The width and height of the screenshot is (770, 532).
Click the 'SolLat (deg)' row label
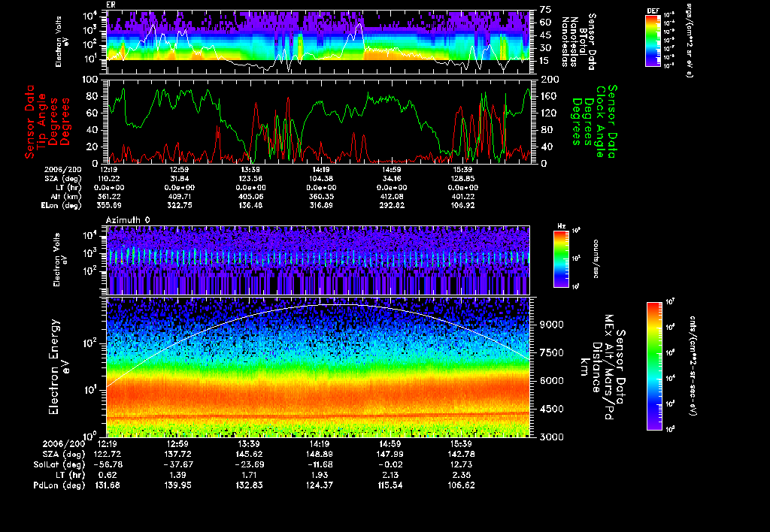pyautogui.click(x=59, y=464)
